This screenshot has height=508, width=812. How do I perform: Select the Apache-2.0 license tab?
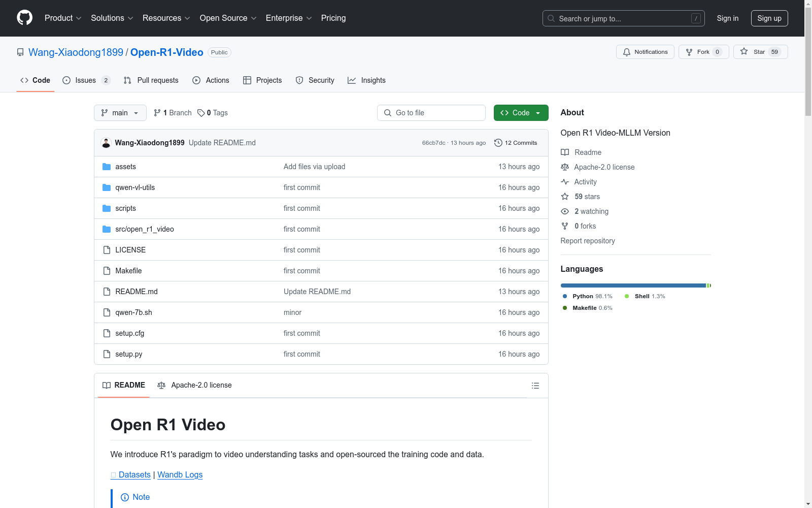point(195,385)
